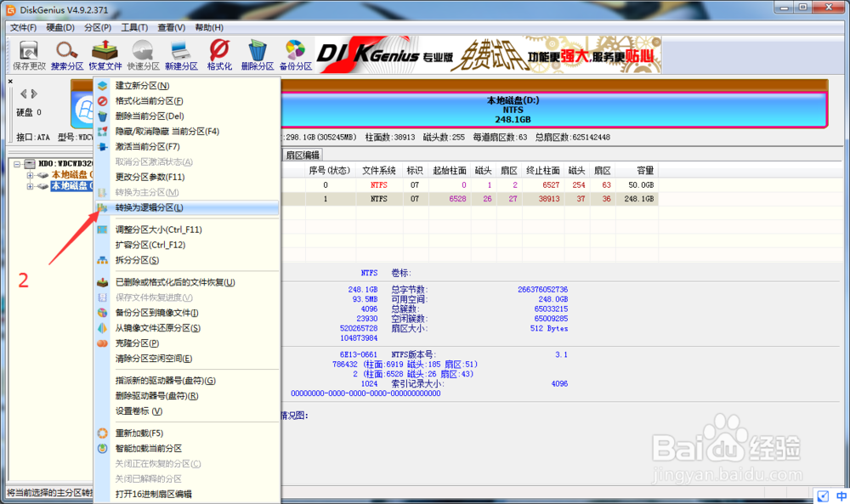Open the 恢复文件 (recover files) tool
The image size is (850, 504).
[104, 53]
